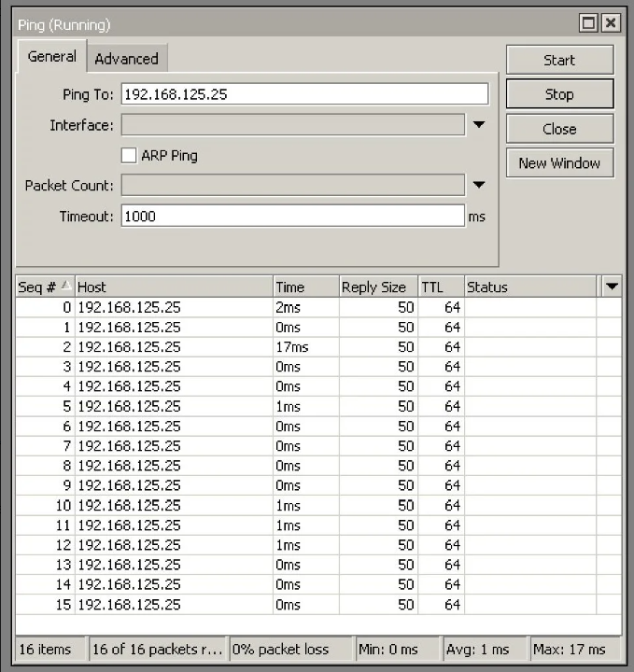This screenshot has width=634, height=672.
Task: Click the Ping To address field
Action: click(x=303, y=94)
